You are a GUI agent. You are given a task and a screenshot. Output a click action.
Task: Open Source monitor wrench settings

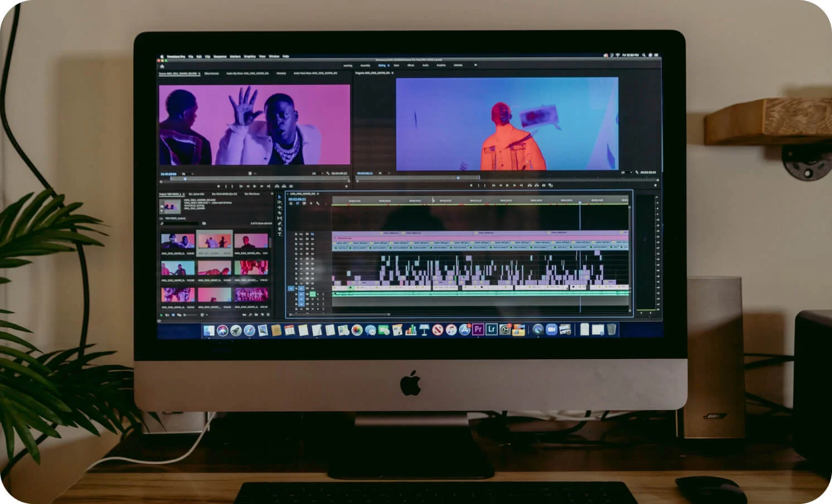click(328, 173)
